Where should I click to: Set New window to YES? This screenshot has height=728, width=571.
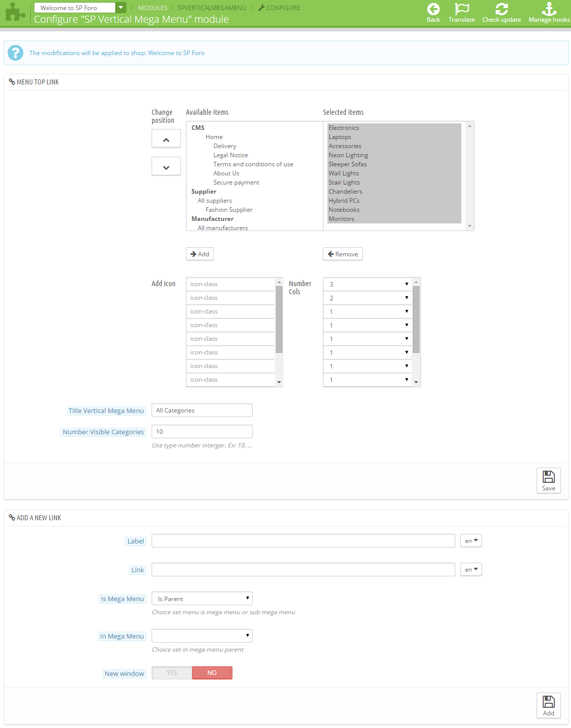click(x=172, y=673)
